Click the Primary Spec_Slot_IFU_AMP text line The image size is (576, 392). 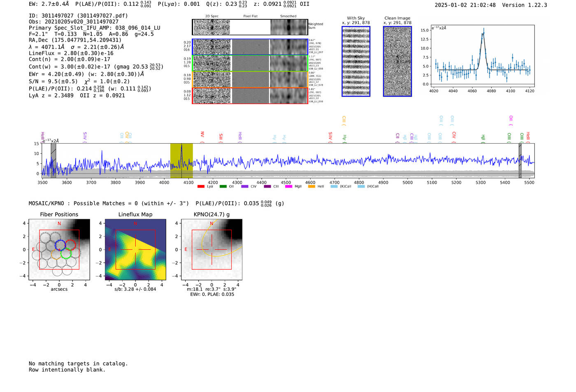[95, 28]
